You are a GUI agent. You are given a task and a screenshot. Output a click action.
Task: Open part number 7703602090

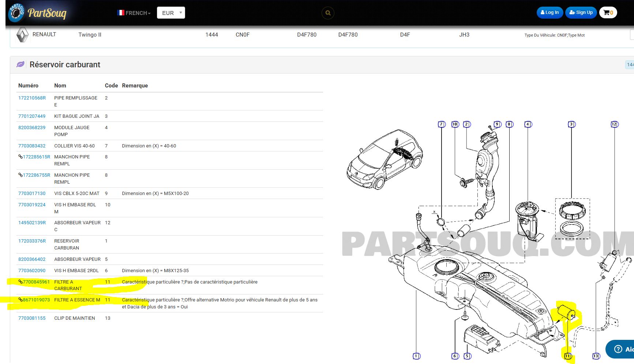tap(32, 271)
